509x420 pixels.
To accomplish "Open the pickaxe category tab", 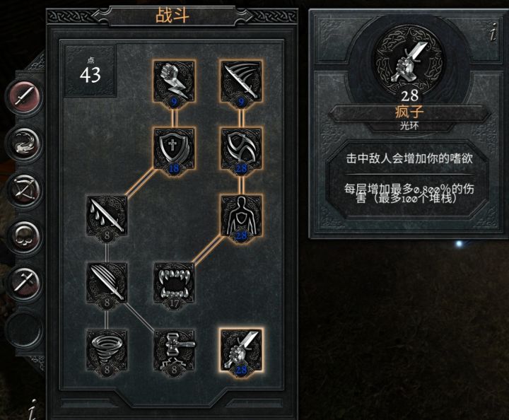I will [25, 283].
